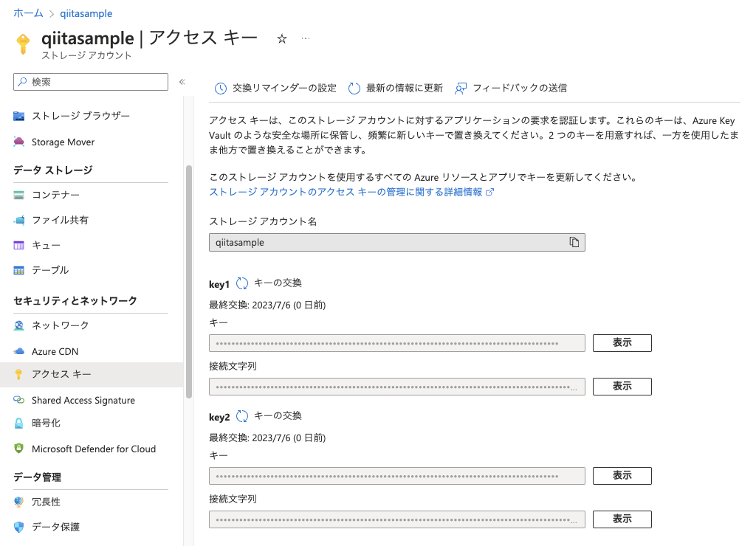Show the key2 接続文字列 value

point(622,519)
